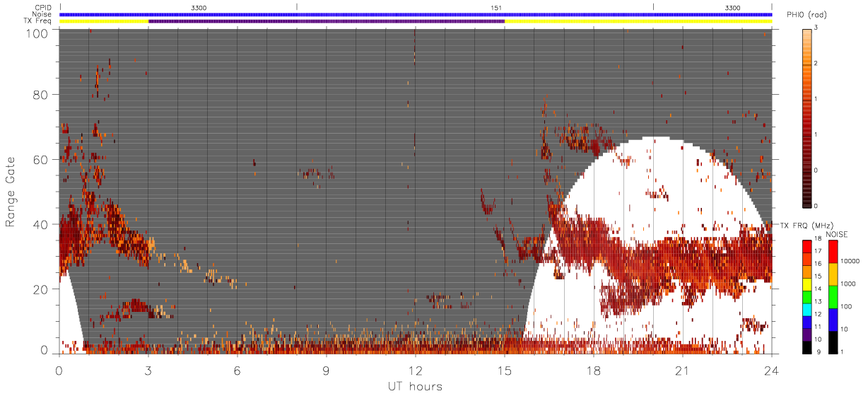Screen dimensions: 868x401
Task: Click the 'Noise' row label at top left
Action: 43,14
